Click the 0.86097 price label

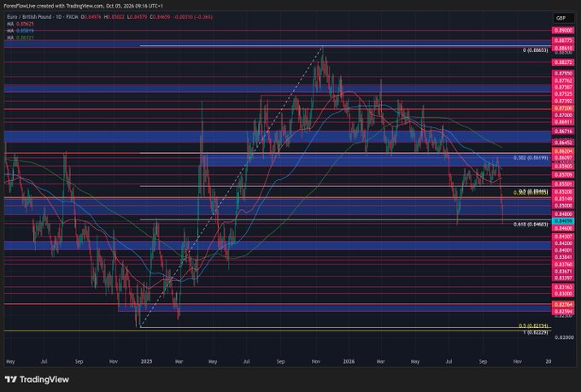[x=563, y=158]
